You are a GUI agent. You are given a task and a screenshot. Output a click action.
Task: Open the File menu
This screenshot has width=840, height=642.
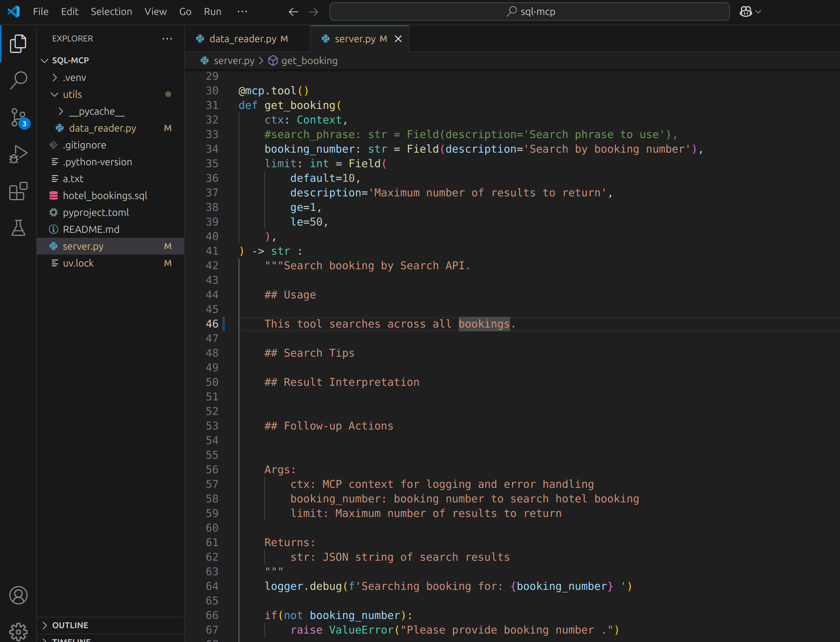(41, 12)
